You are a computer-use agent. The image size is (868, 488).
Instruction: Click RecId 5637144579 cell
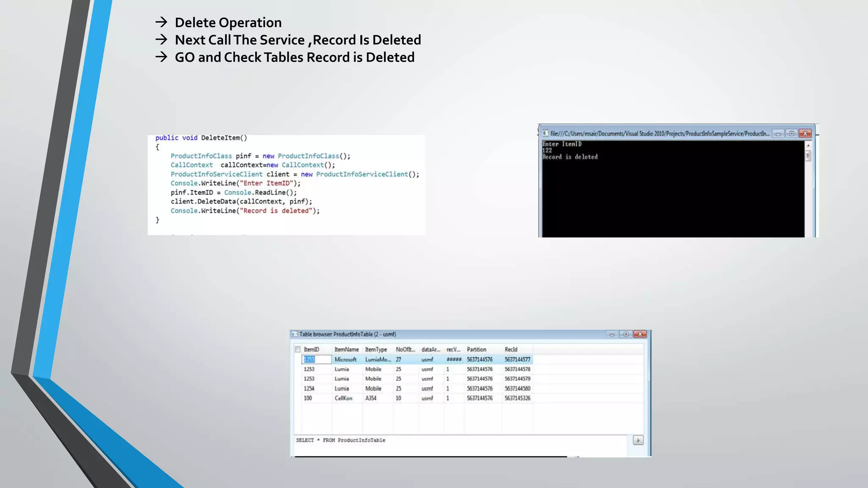pos(517,379)
